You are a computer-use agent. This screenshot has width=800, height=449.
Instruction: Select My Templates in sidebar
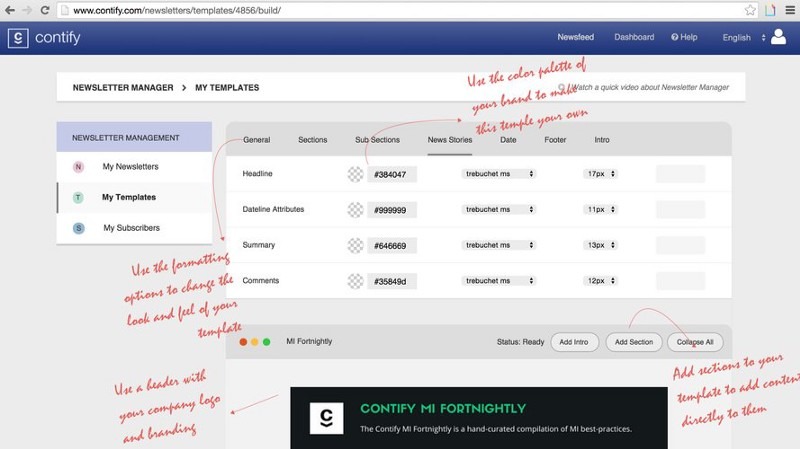click(129, 197)
